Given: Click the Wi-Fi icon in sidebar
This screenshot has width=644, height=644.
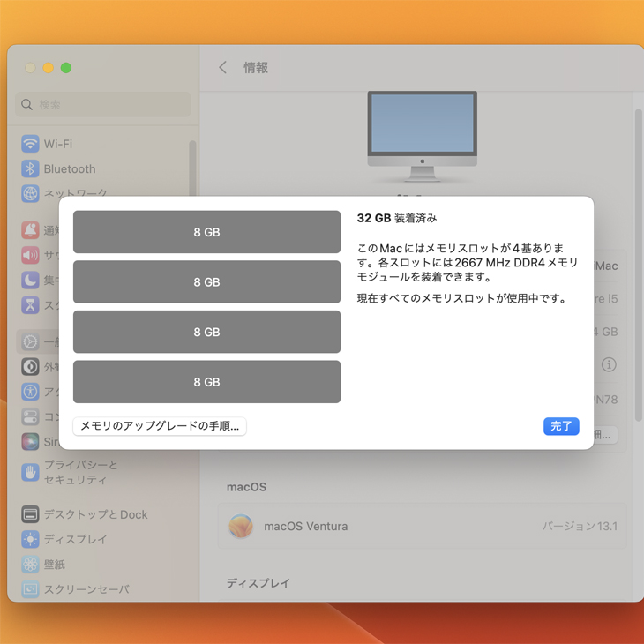Looking at the screenshot, I should (x=30, y=144).
